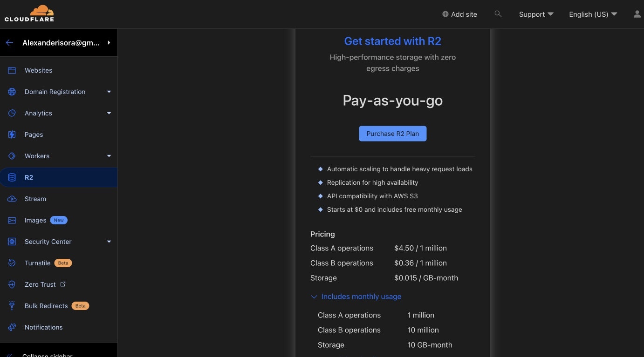Click the Add site plus icon

pos(445,14)
